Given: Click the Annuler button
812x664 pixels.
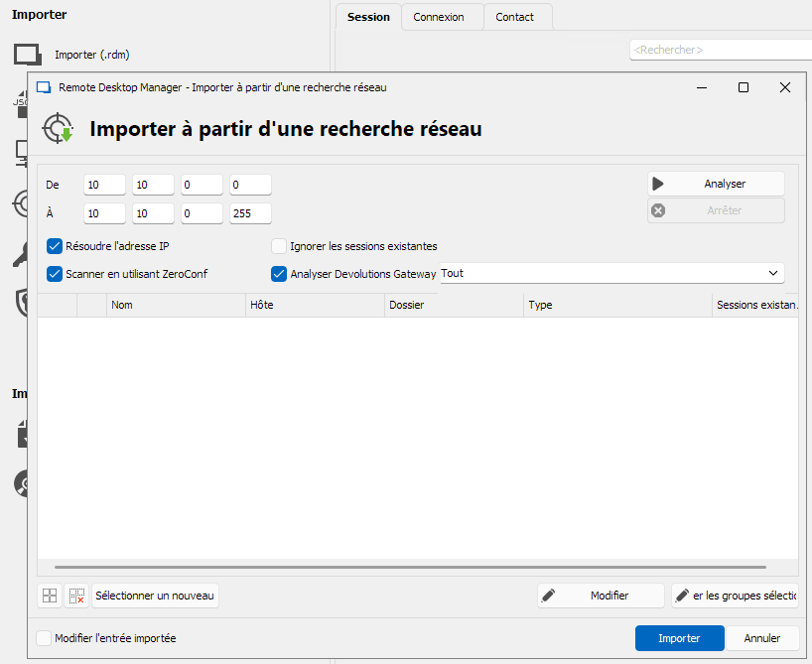Looking at the screenshot, I should click(x=761, y=638).
